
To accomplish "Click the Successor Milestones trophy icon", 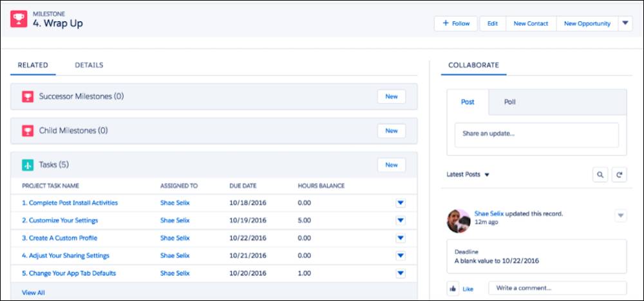I will 28,97.
